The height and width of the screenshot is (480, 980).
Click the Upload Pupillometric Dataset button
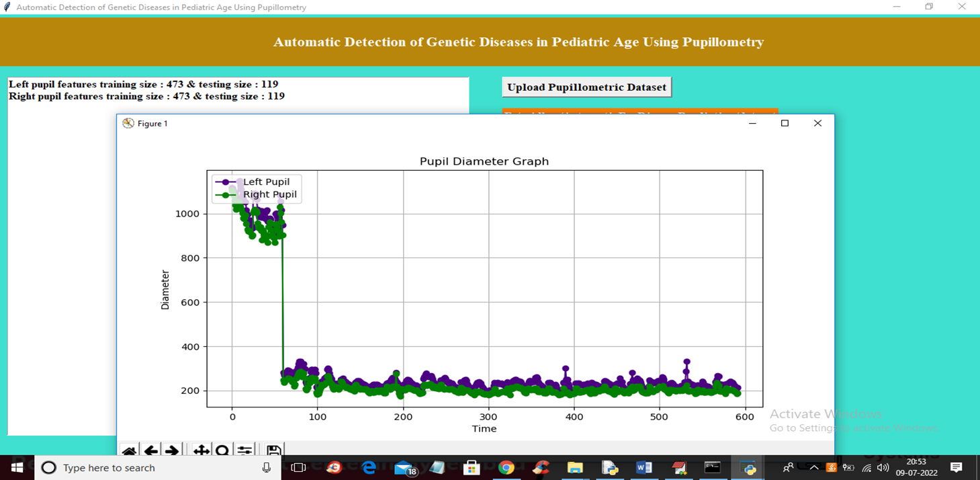point(586,87)
